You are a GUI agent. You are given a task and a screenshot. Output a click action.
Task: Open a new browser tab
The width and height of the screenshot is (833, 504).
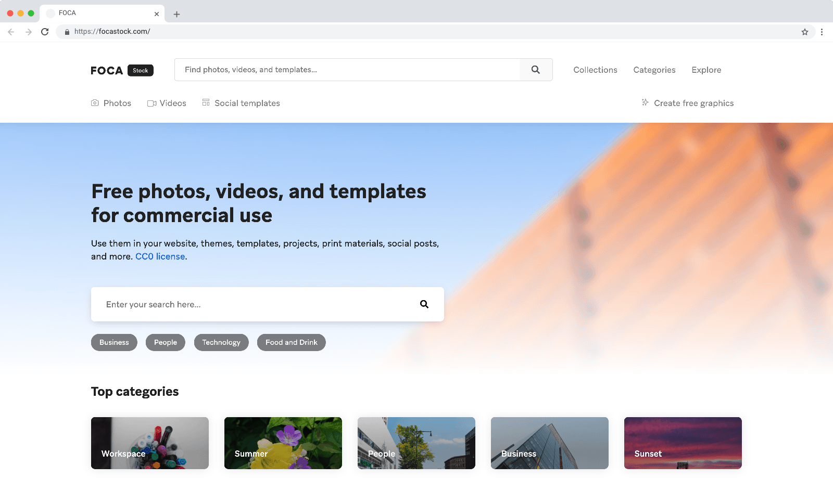176,14
